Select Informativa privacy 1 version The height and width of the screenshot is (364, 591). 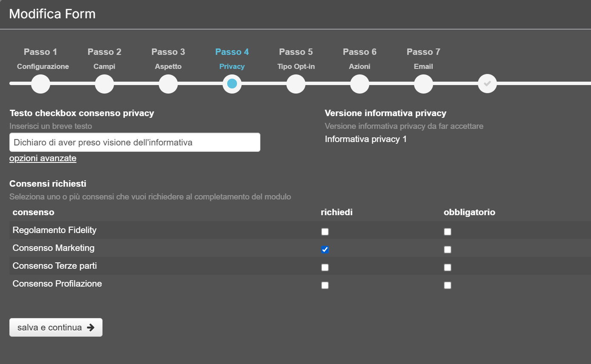(365, 139)
